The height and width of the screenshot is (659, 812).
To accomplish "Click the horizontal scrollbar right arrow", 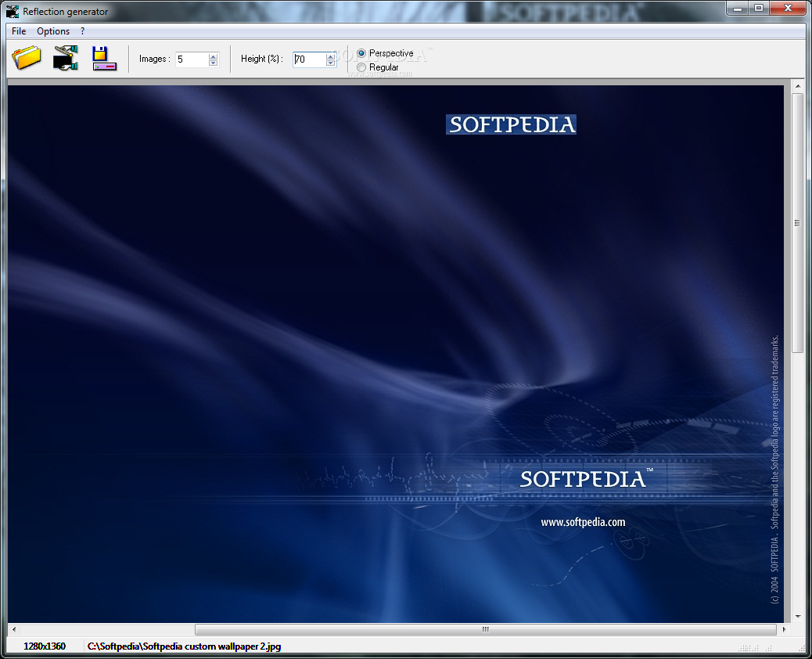I will point(784,629).
